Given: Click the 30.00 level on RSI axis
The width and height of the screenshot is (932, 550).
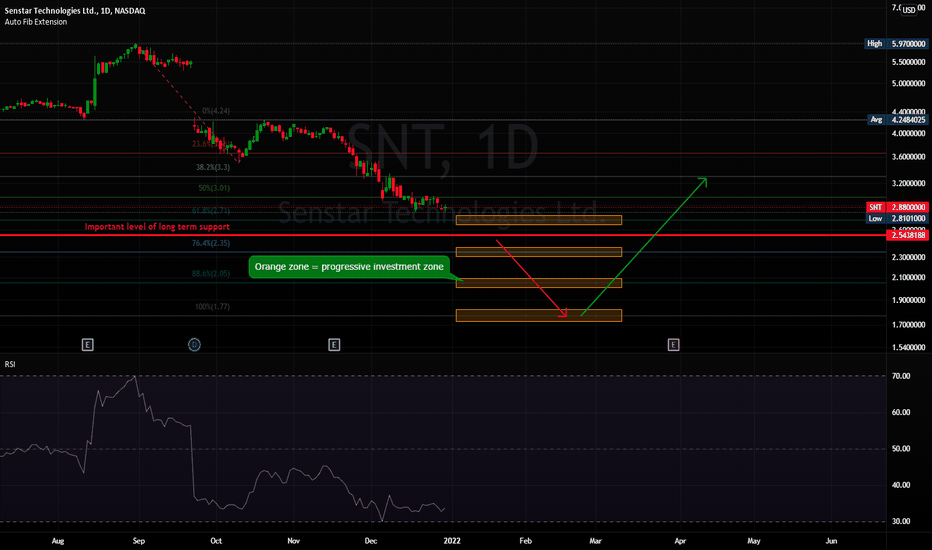Looking at the screenshot, I should [x=901, y=521].
